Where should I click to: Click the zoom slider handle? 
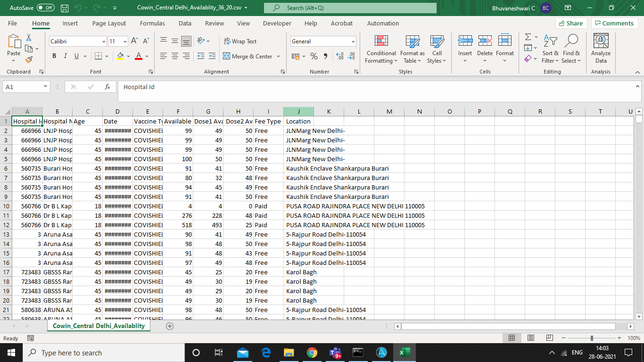[x=592, y=338]
